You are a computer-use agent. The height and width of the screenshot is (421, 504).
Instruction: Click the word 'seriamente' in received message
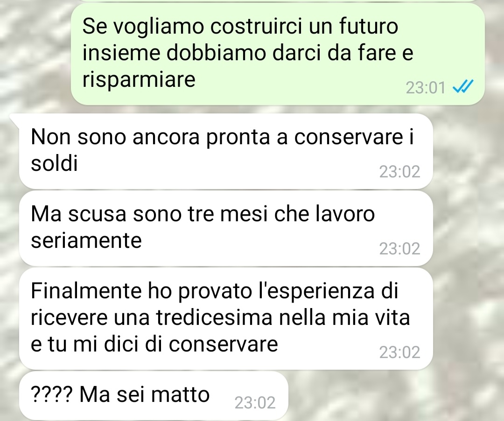86,241
